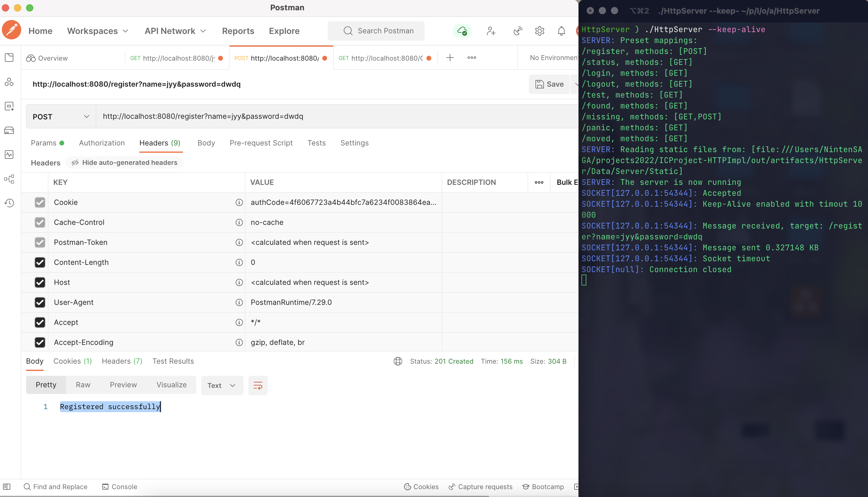Expand the Text response format dropdown
Image resolution: width=868 pixels, height=497 pixels.
click(x=222, y=386)
